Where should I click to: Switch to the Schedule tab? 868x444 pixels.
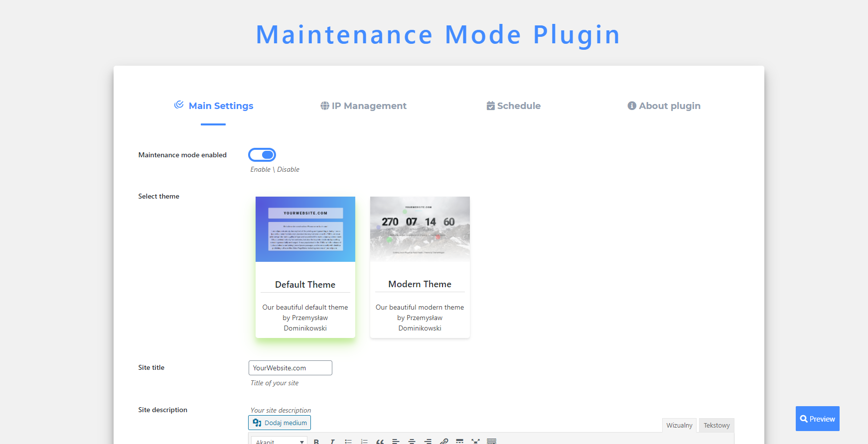tap(513, 106)
